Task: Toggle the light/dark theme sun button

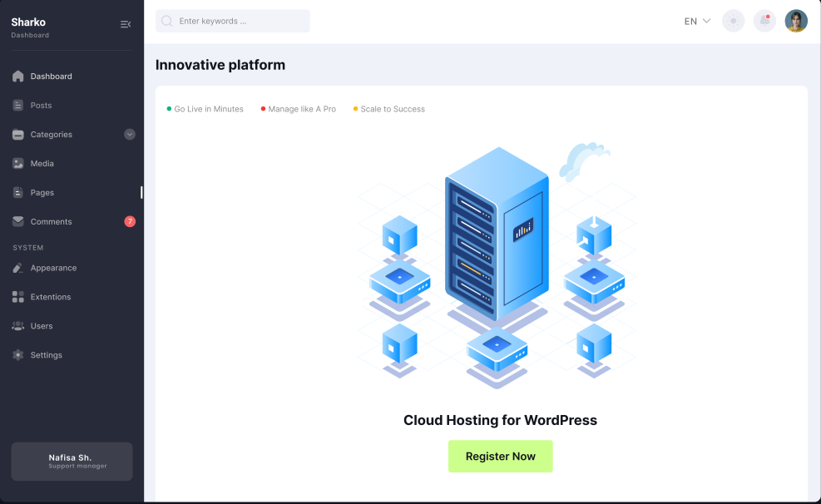Action: tap(733, 21)
